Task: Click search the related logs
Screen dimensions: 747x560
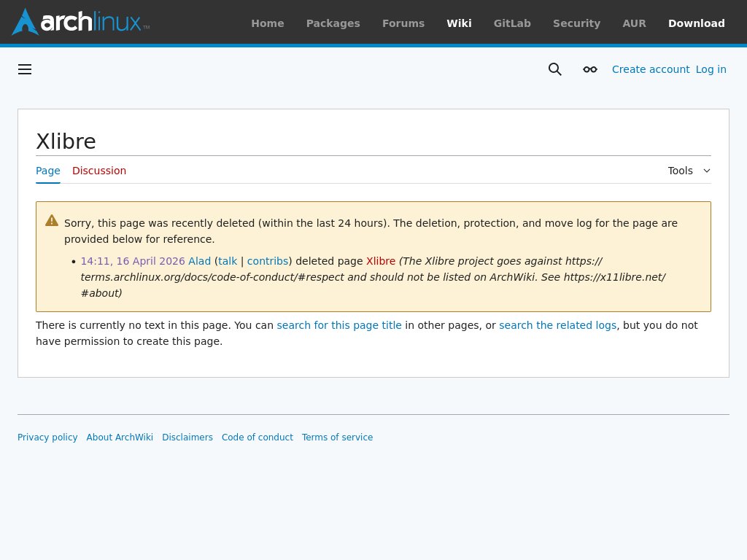Action: click(557, 325)
